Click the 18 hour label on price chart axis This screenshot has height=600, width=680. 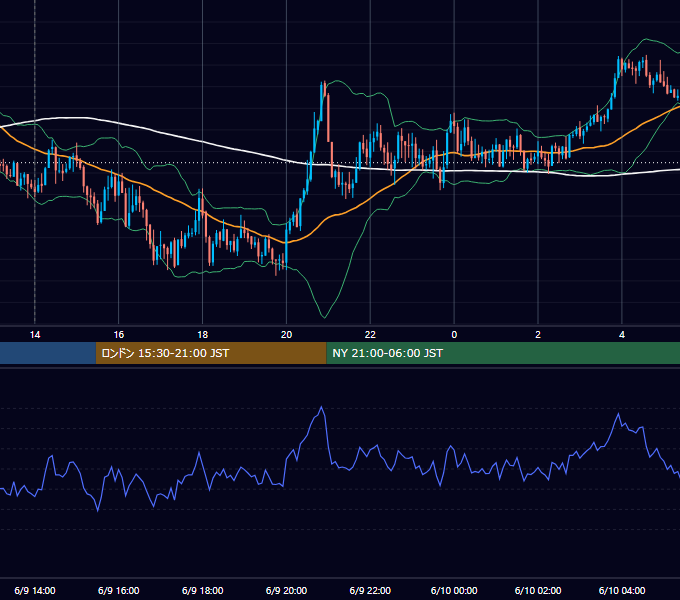point(203,335)
